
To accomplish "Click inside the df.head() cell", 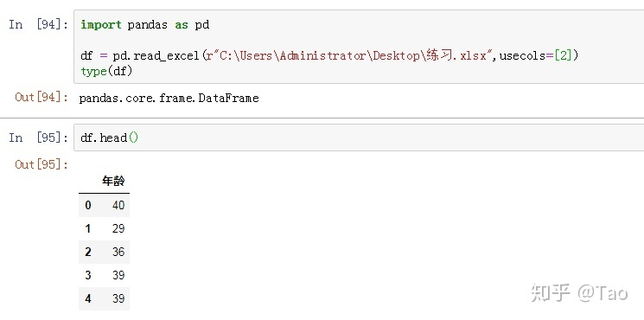I will (359, 138).
